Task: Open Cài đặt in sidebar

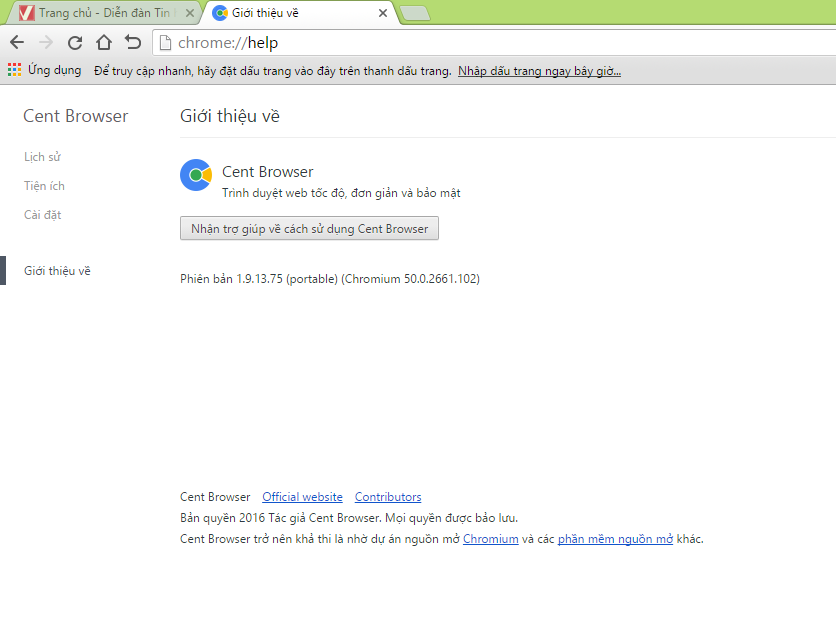Action: pos(43,214)
